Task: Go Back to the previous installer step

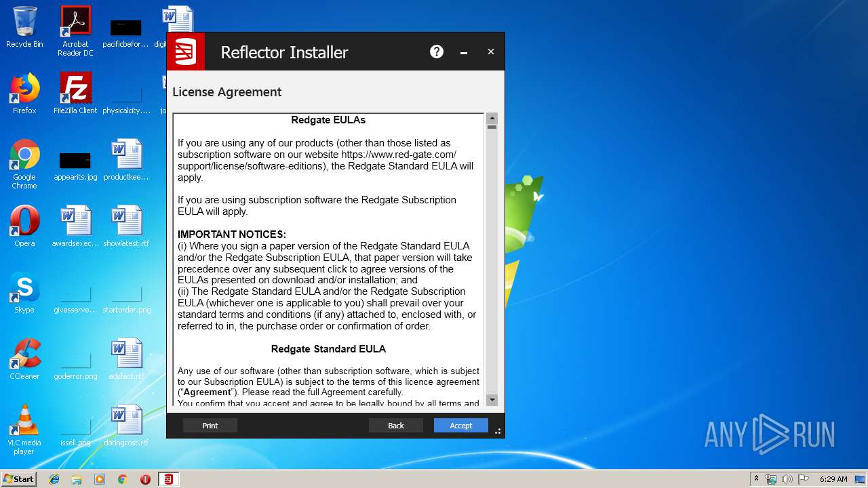Action: click(396, 426)
